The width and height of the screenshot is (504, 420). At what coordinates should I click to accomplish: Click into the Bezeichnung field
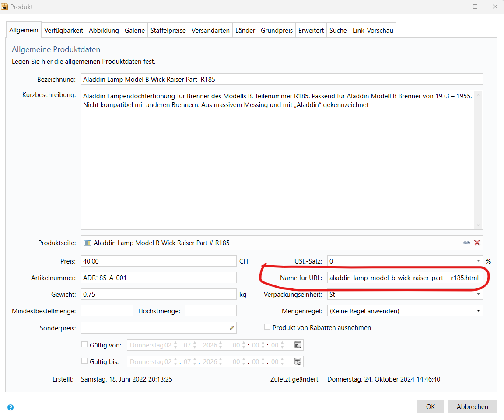pyautogui.click(x=282, y=79)
